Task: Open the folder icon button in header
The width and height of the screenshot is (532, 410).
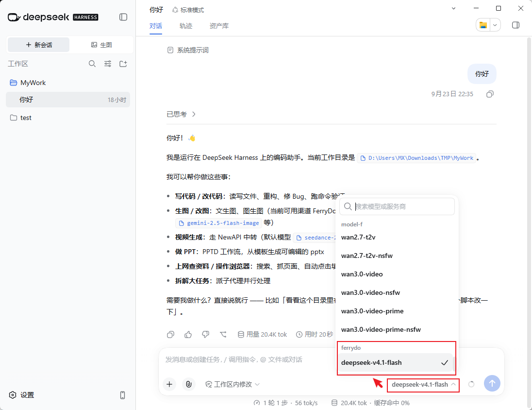Action: [x=483, y=25]
